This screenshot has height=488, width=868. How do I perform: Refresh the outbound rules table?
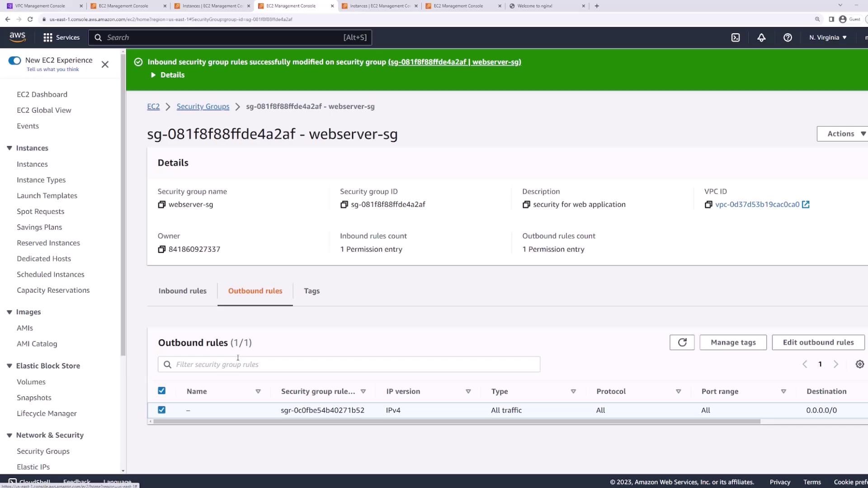tap(682, 343)
